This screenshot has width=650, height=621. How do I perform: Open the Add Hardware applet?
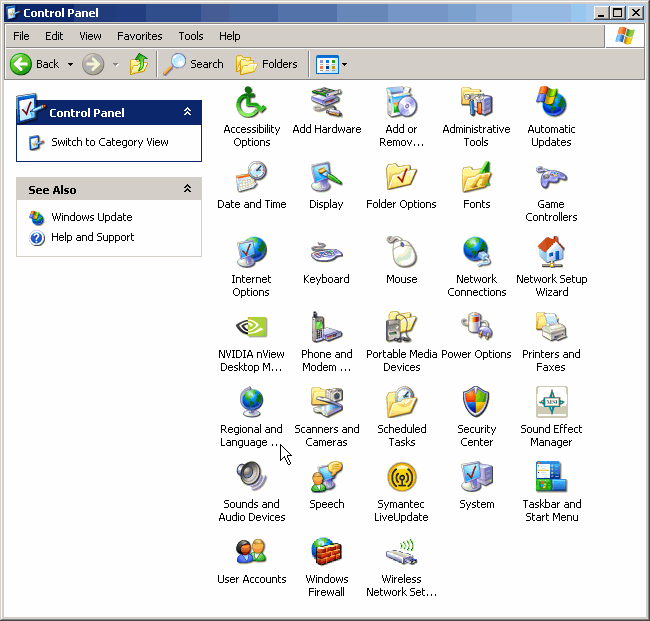(327, 102)
